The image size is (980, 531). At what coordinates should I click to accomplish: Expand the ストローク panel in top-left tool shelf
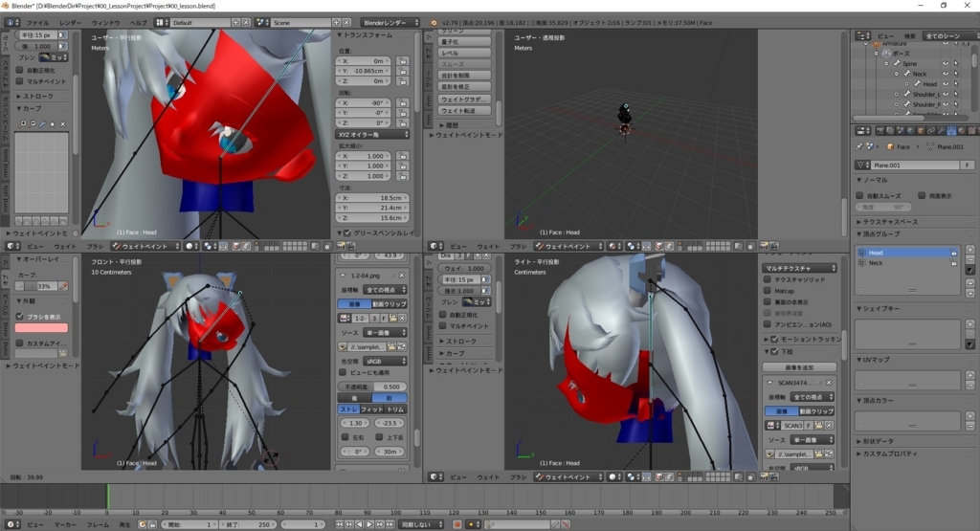point(37,97)
